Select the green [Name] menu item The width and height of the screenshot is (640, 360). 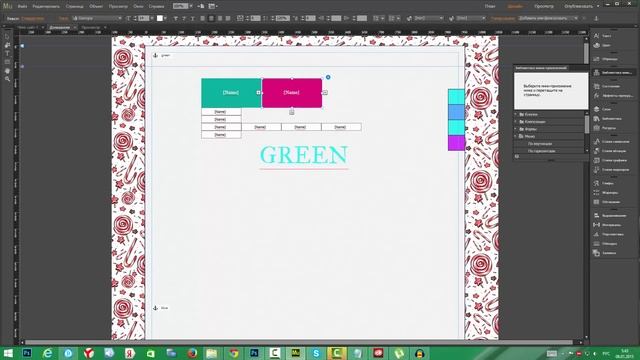231,93
